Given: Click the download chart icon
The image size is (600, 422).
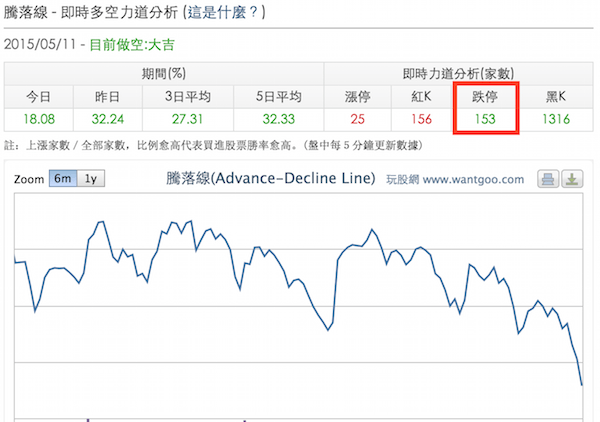Looking at the screenshot, I should pyautogui.click(x=572, y=179).
